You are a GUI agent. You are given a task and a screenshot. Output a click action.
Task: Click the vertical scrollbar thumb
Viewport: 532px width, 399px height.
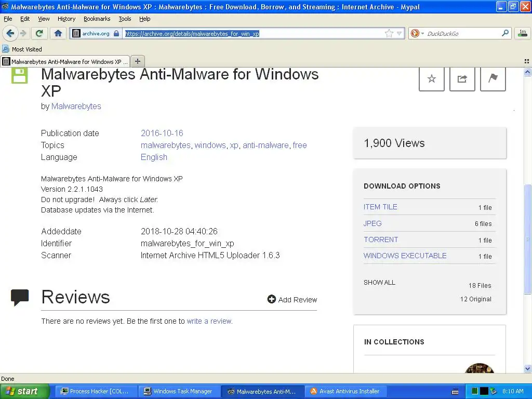[x=528, y=239]
